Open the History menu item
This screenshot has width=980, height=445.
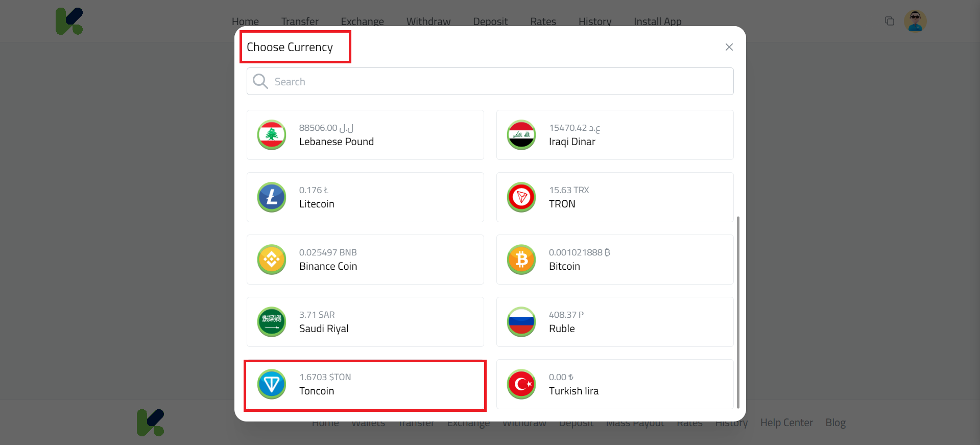click(595, 21)
